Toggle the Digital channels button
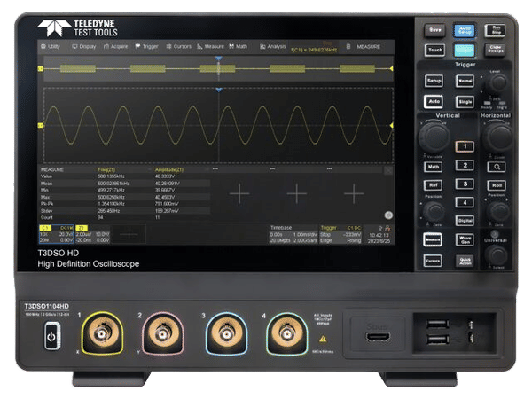Screen dimensions: 532x399 pyautogui.click(x=465, y=221)
